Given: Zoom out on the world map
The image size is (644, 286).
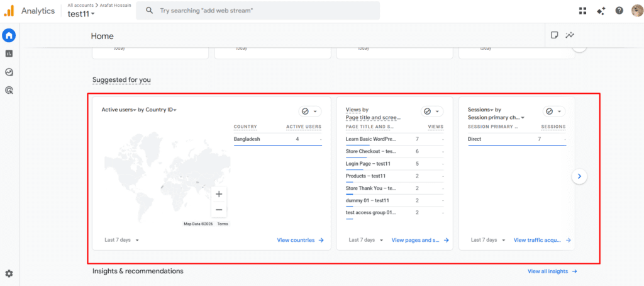Looking at the screenshot, I should click(219, 210).
